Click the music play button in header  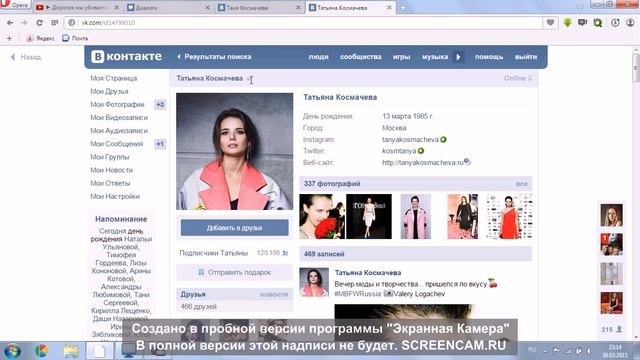coord(458,57)
